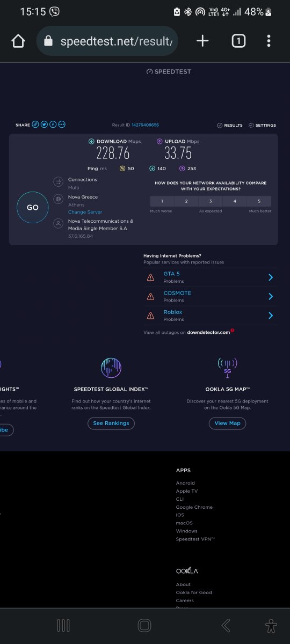This screenshot has width=290, height=644.
Task: Rate network availability as 5
Action: click(259, 201)
